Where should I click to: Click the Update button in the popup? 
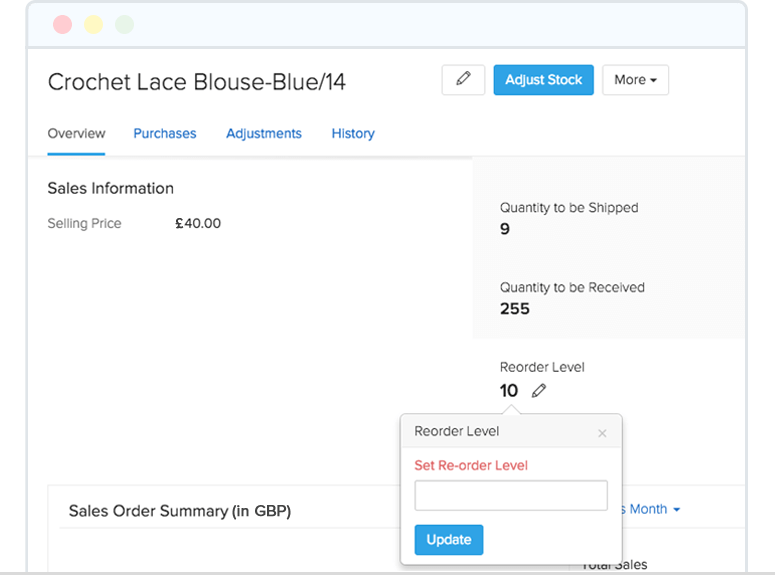[449, 540]
